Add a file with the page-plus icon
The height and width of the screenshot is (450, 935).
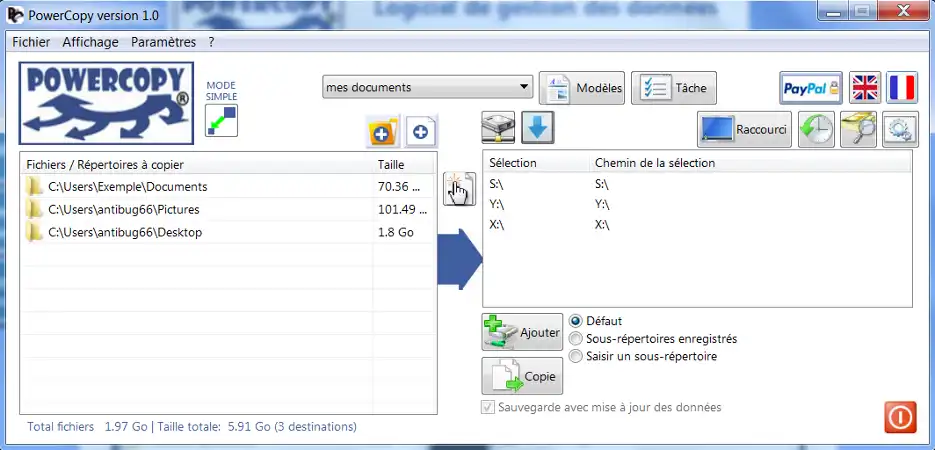(421, 132)
